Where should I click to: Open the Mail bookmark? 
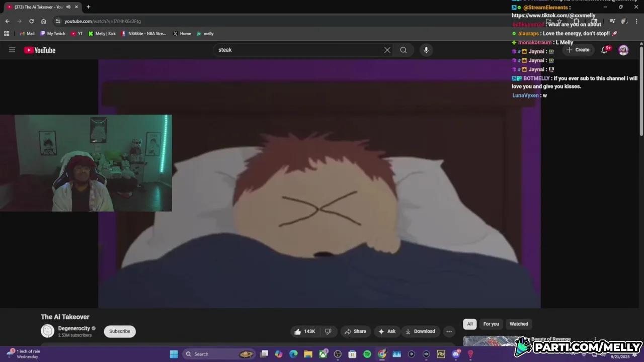(x=27, y=34)
